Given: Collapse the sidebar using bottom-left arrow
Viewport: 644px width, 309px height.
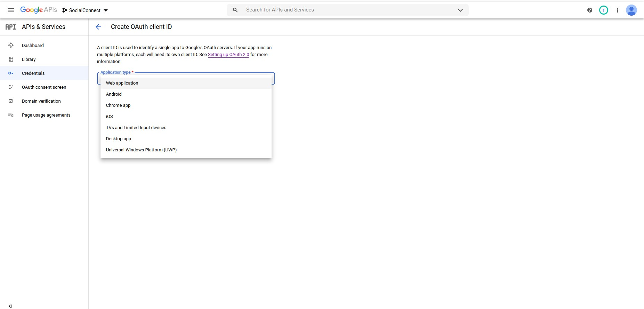Looking at the screenshot, I should (10, 306).
